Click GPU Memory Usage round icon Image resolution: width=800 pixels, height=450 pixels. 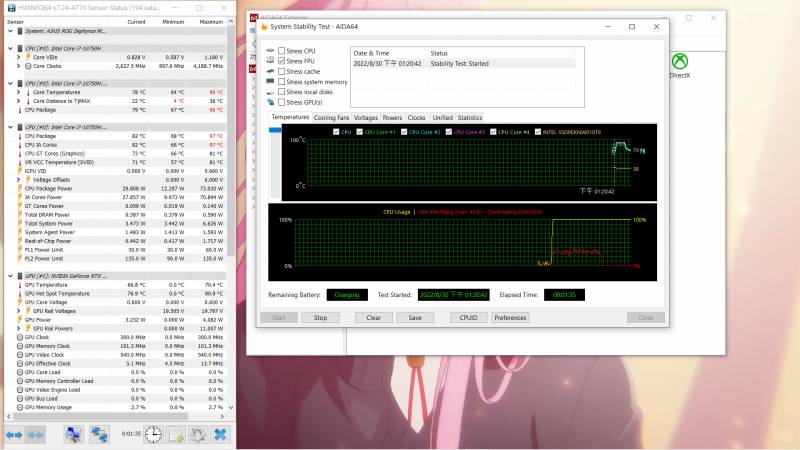click(x=20, y=407)
